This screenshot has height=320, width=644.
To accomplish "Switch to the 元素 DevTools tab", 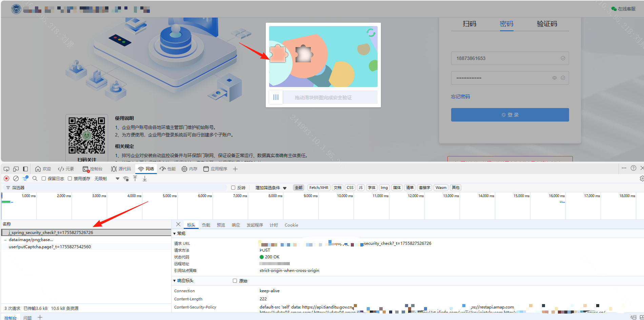I will (x=66, y=169).
